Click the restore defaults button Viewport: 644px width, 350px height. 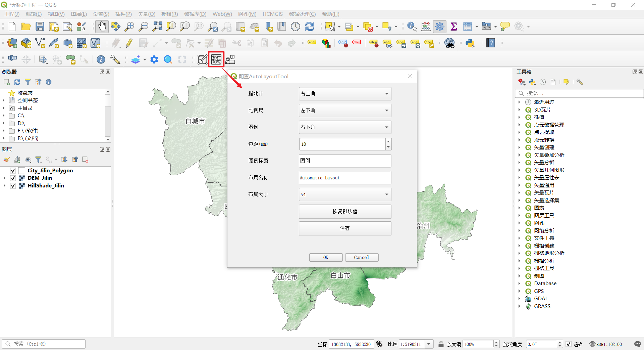pos(345,211)
